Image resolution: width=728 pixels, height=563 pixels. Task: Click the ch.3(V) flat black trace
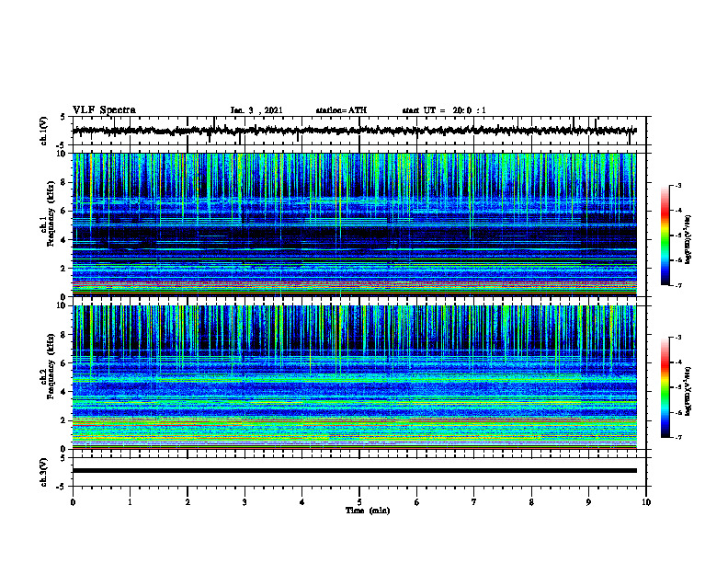(355, 471)
